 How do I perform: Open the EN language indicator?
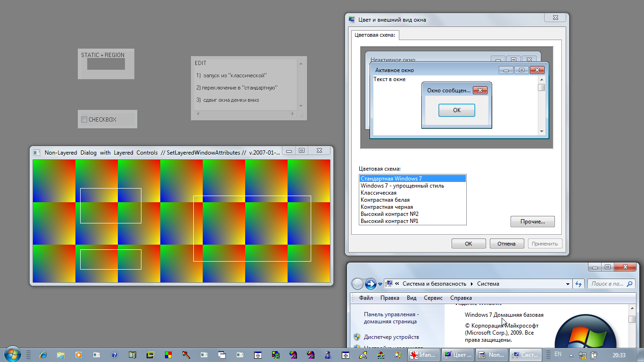(558, 354)
